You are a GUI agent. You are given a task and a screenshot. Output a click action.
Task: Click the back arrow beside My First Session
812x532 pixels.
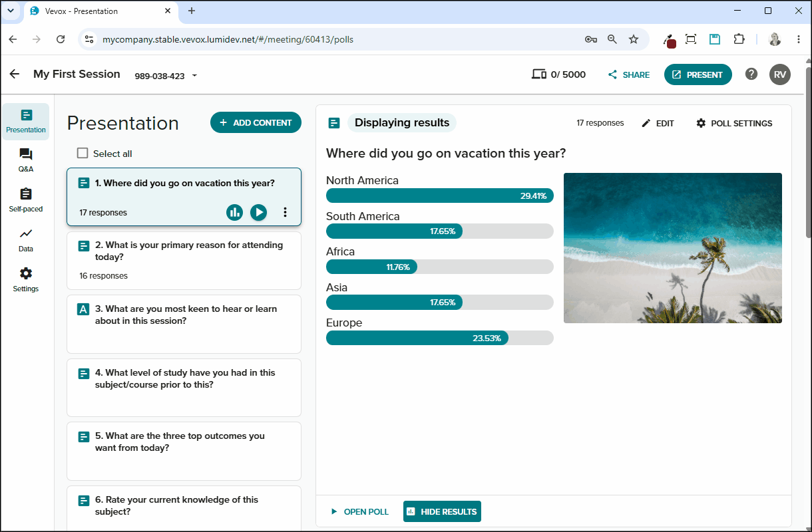(15, 74)
